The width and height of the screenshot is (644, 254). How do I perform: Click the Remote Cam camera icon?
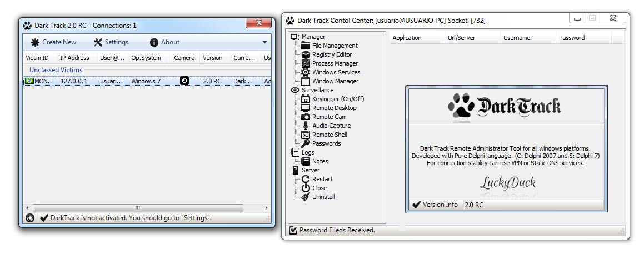306,117
